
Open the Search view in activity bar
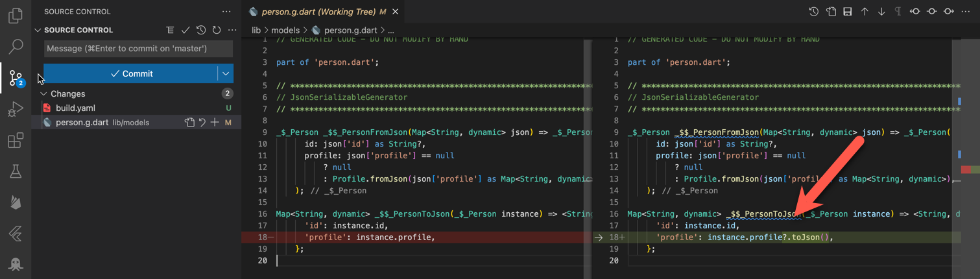click(x=16, y=46)
